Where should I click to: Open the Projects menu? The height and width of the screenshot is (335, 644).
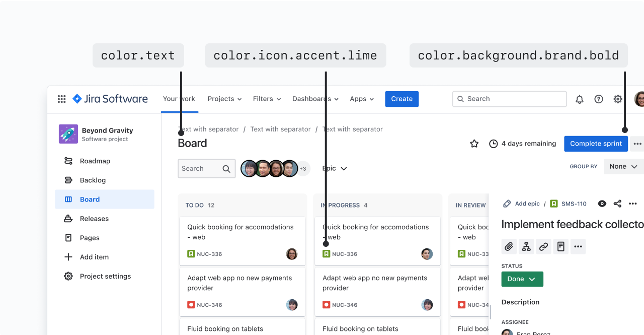[x=224, y=99]
